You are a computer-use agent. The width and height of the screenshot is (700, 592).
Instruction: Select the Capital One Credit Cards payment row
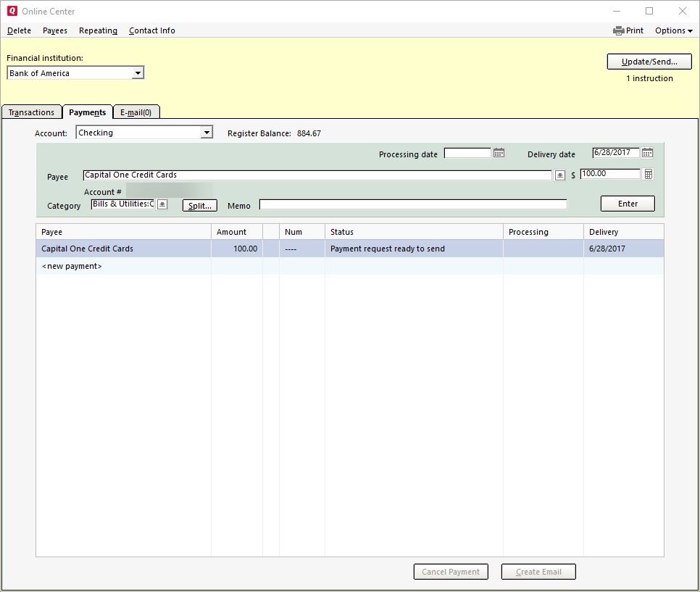123,249
